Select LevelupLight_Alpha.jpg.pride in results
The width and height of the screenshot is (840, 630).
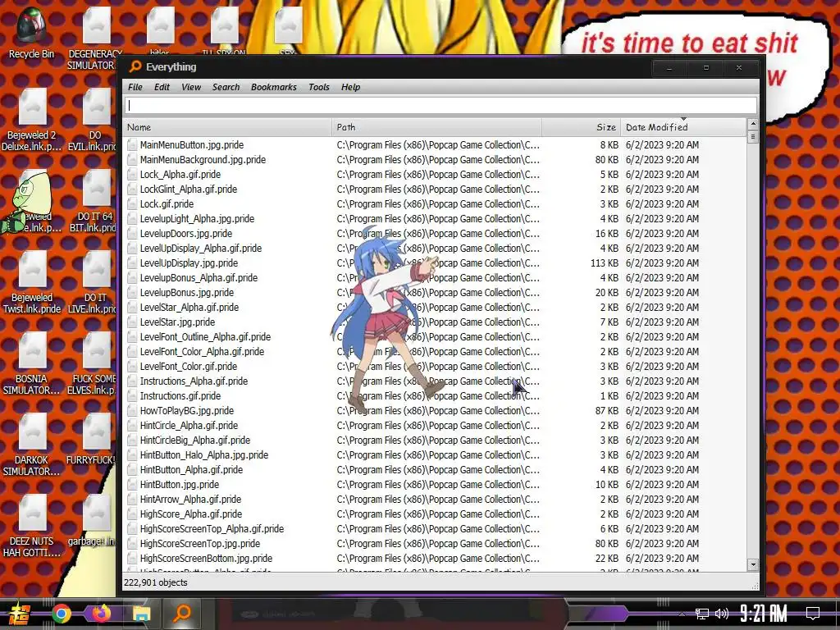pyautogui.click(x=197, y=218)
